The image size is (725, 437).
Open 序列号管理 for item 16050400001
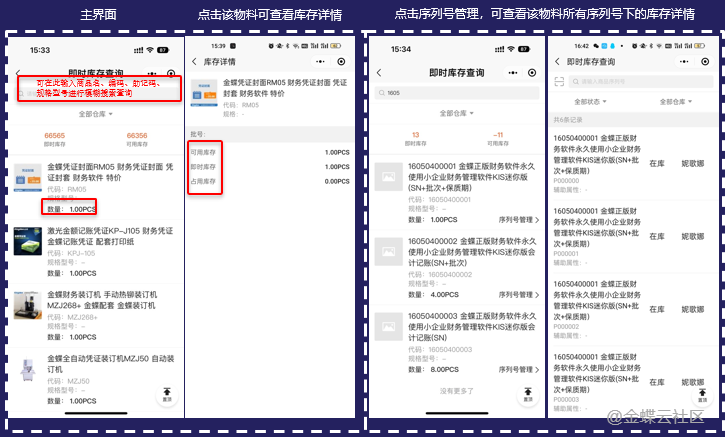[x=519, y=220]
